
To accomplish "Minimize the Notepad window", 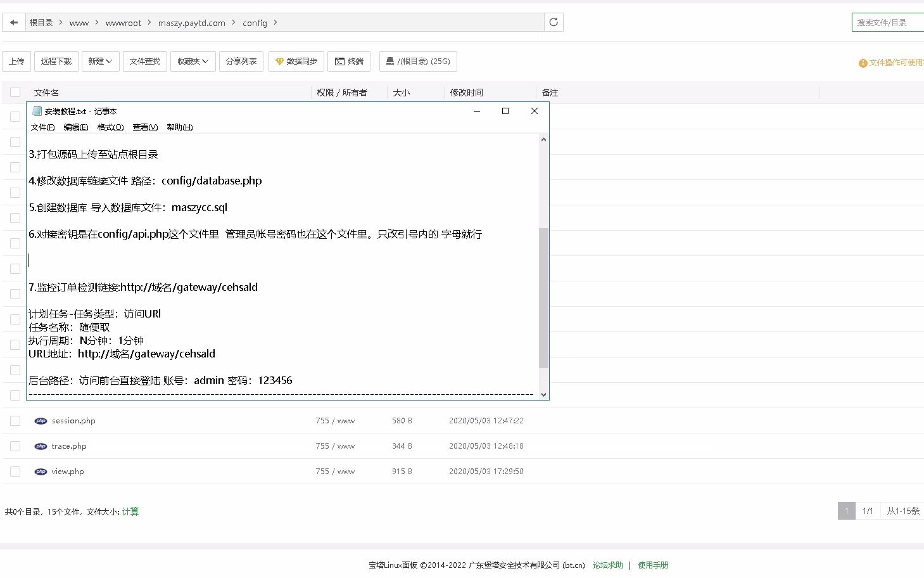I will click(477, 111).
